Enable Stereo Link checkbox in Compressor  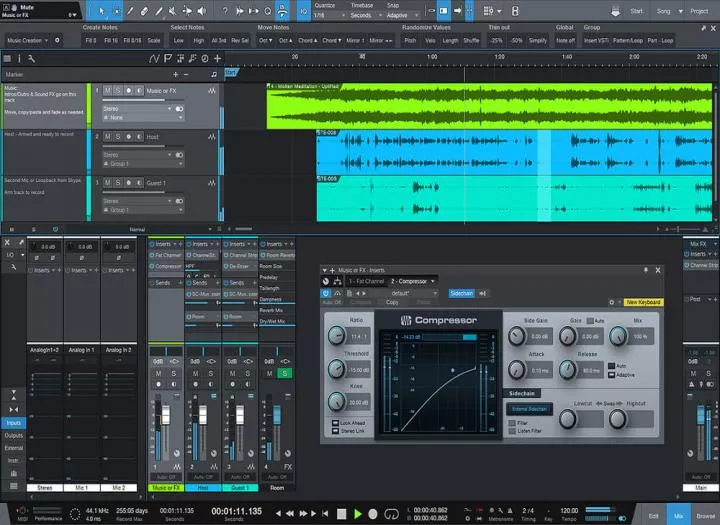[335, 431]
